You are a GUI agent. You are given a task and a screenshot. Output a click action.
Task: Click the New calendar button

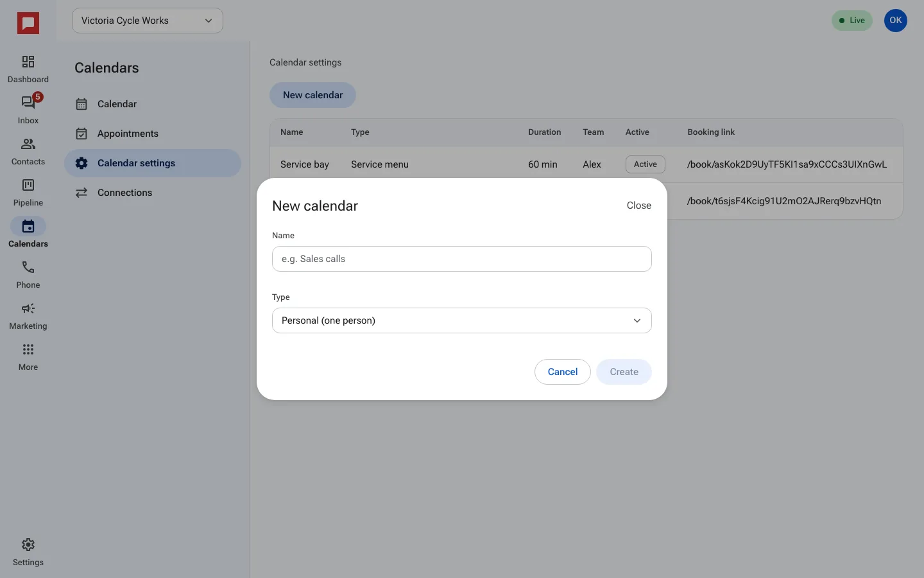coord(312,95)
